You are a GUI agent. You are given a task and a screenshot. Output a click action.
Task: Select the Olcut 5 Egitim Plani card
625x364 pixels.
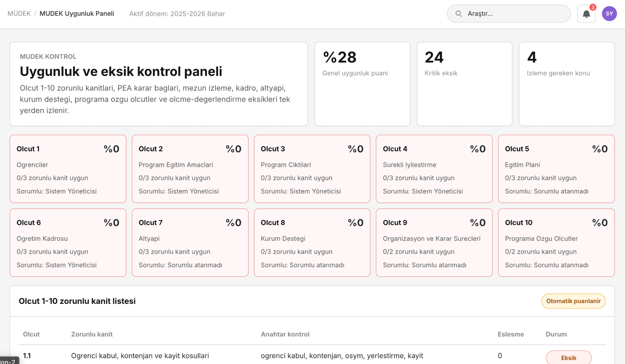556,169
